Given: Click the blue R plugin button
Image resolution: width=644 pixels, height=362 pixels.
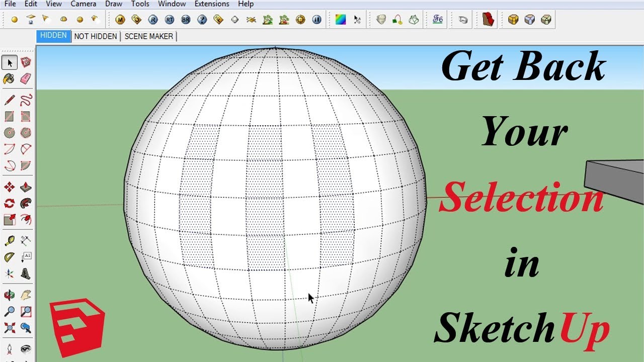Looking at the screenshot, I should 153,20.
